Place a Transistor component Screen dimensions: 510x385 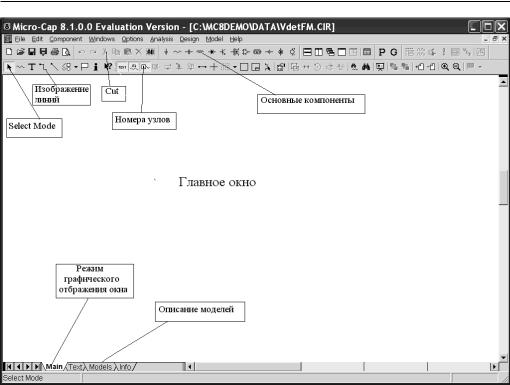point(223,52)
